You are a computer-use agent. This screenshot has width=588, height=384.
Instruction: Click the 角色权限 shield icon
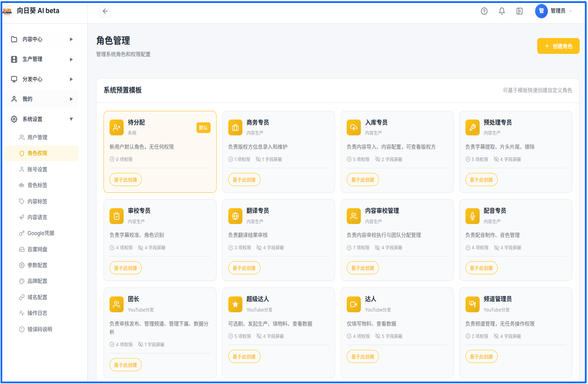22,153
